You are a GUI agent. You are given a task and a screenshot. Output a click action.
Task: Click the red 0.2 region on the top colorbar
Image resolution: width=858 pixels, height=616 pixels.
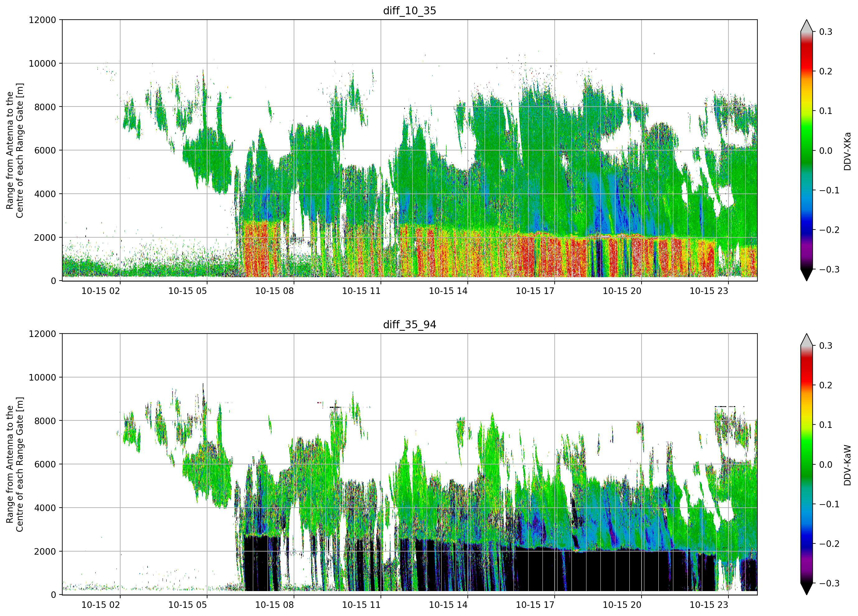point(807,71)
